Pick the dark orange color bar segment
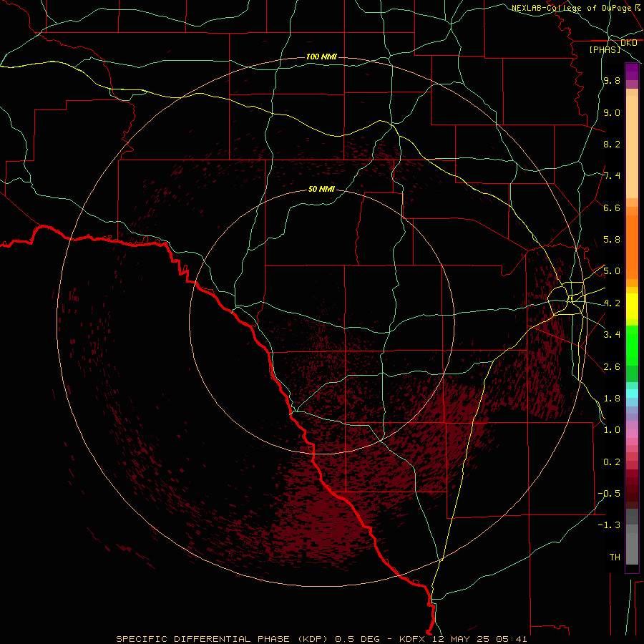644x644 pixels. (x=632, y=246)
